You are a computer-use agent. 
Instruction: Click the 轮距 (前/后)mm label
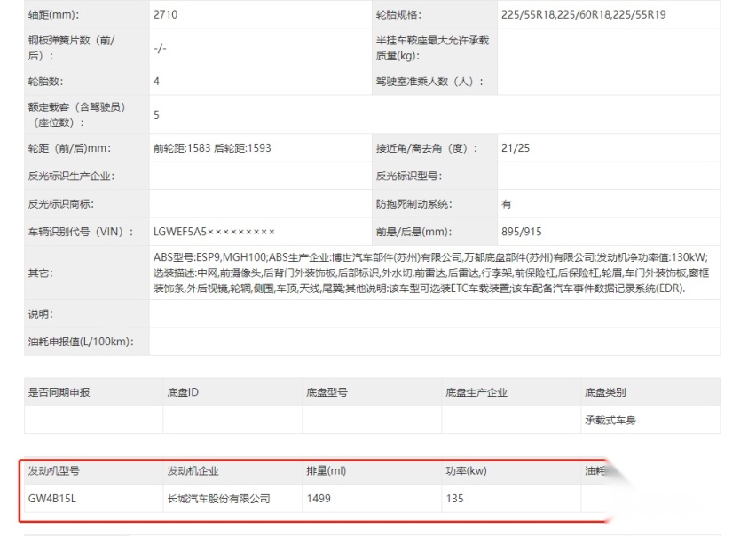coord(69,148)
